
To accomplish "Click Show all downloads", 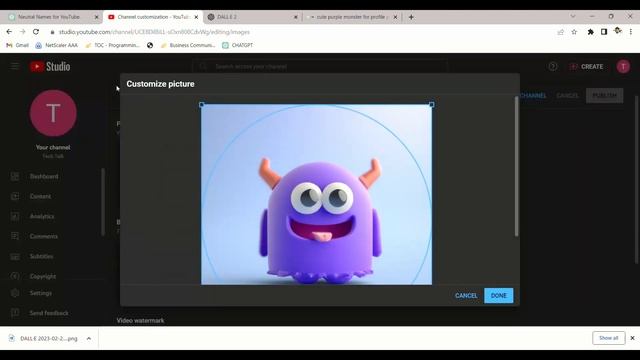I will click(x=609, y=338).
